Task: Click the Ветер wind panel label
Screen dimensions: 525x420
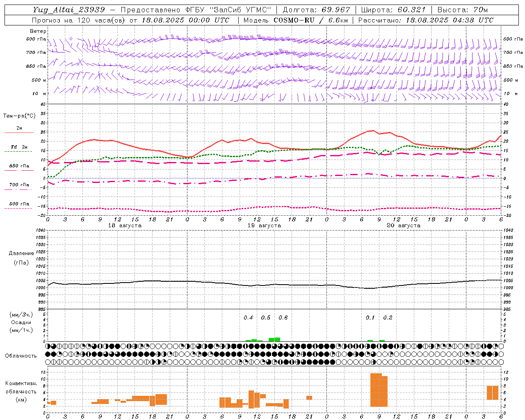Action: (x=38, y=31)
